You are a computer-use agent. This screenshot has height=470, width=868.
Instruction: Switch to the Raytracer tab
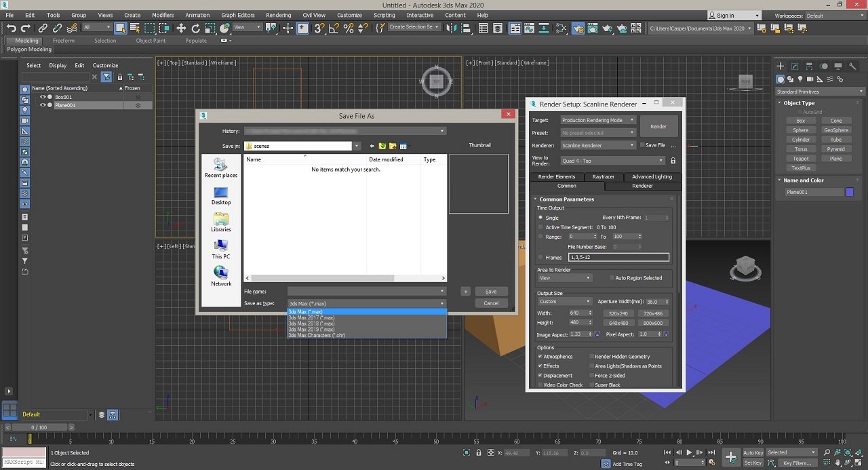pyautogui.click(x=603, y=176)
